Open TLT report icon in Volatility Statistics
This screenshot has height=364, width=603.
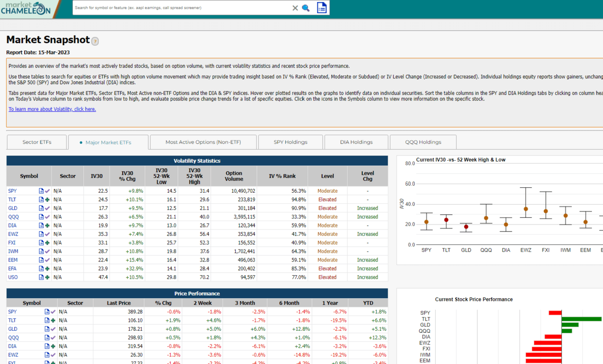42,199
